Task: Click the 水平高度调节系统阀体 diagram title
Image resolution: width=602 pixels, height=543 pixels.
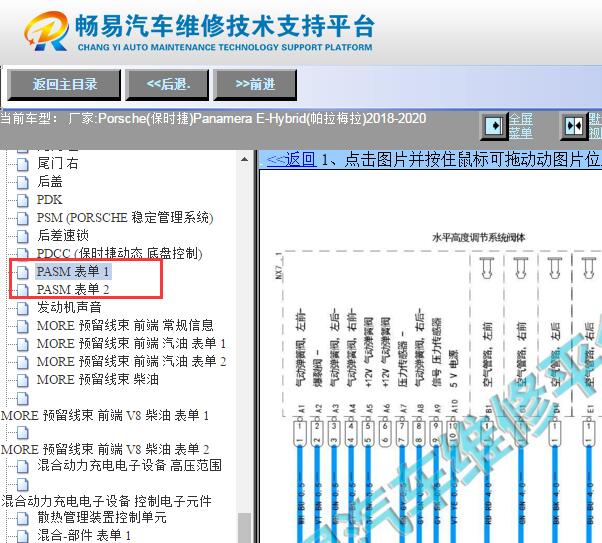Action: pos(478,238)
